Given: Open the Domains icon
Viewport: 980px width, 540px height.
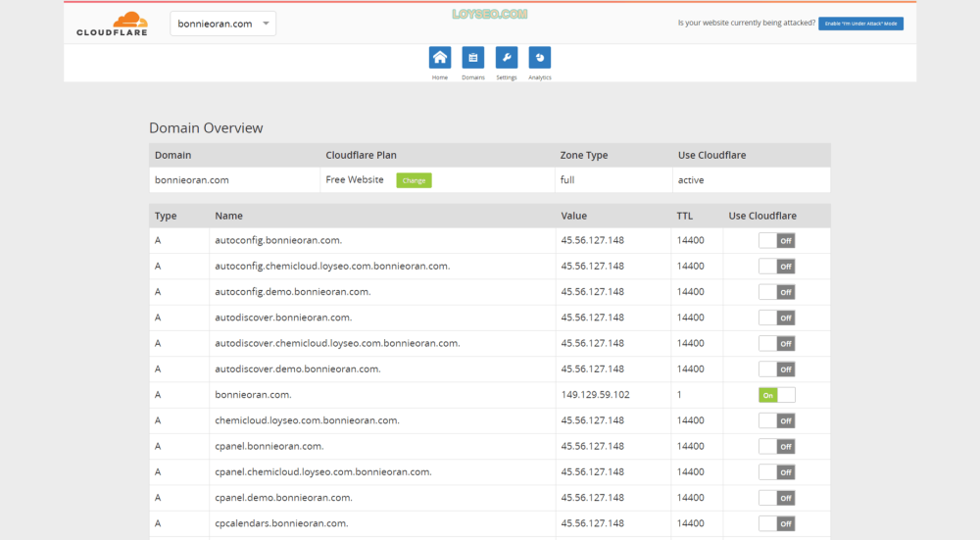Looking at the screenshot, I should click(x=473, y=58).
